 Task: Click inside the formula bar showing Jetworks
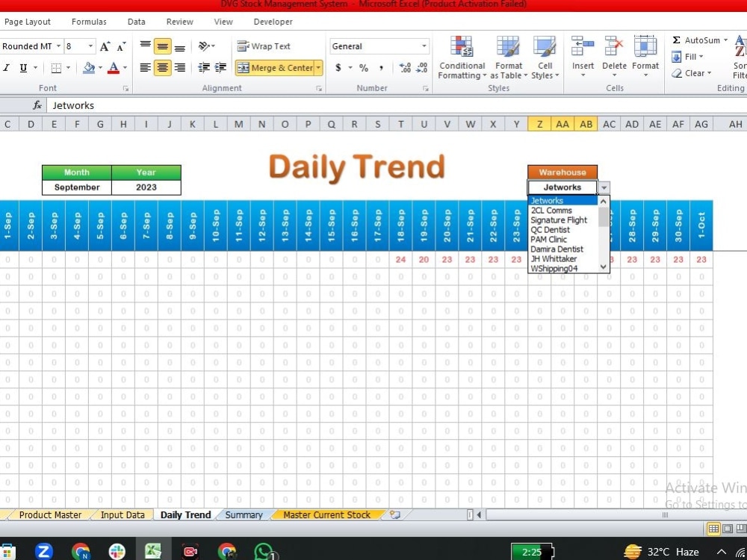coord(149,105)
